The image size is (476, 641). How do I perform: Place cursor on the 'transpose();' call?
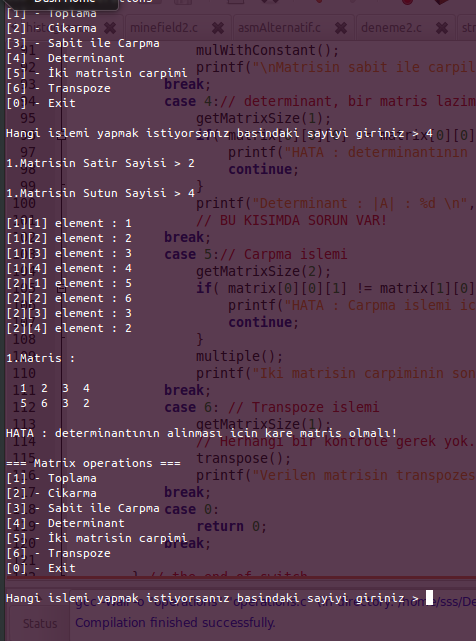243,458
